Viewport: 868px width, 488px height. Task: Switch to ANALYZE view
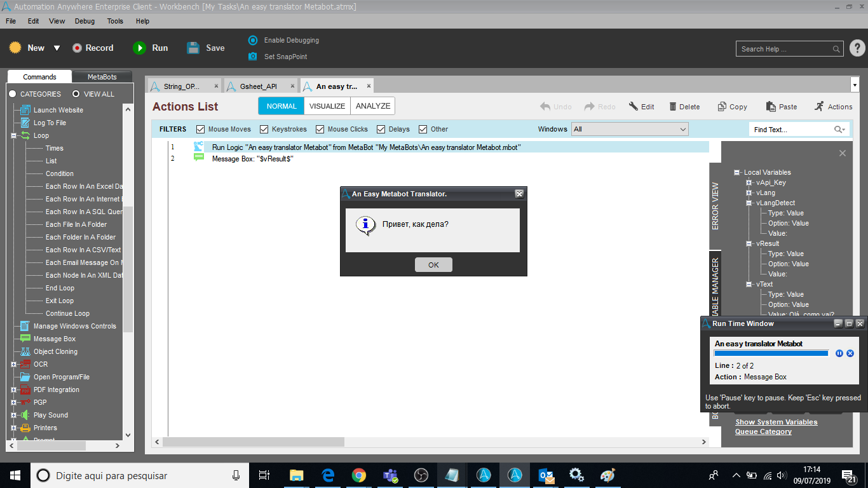click(x=373, y=106)
